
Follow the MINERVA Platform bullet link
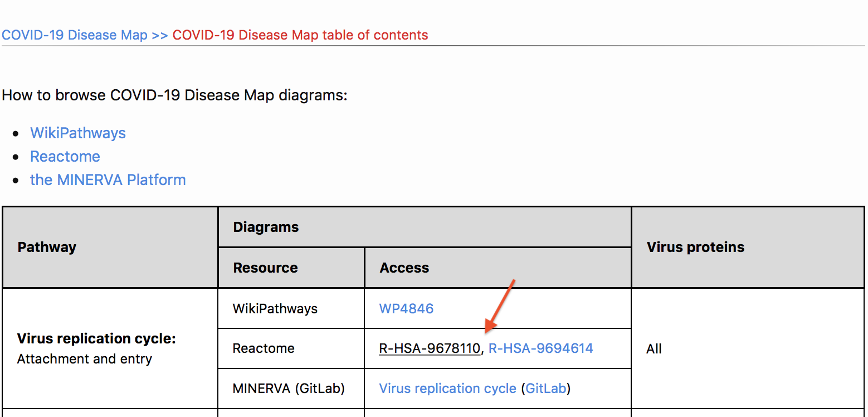(108, 180)
